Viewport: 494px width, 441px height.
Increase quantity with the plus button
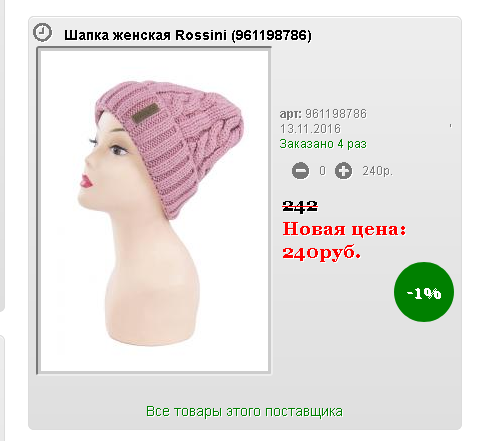(343, 171)
